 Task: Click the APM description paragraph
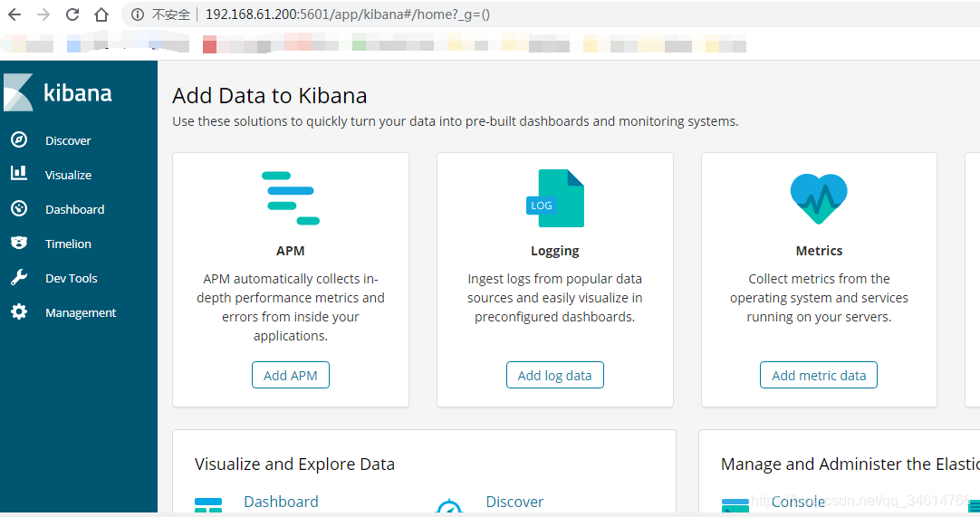point(291,307)
